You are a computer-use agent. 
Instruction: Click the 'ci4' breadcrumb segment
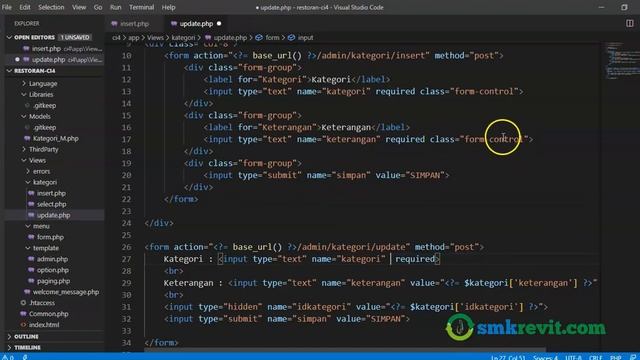click(116, 38)
